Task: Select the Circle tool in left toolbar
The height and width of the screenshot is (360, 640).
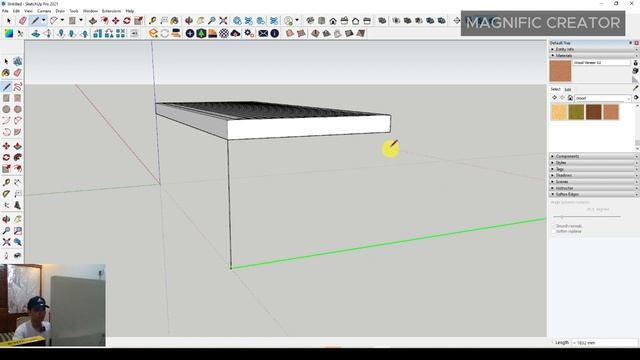Action: pyautogui.click(x=6, y=109)
